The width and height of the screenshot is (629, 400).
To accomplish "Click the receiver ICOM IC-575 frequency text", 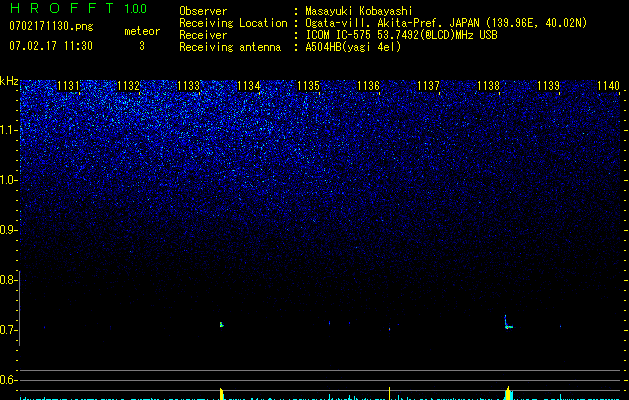I will [401, 35].
